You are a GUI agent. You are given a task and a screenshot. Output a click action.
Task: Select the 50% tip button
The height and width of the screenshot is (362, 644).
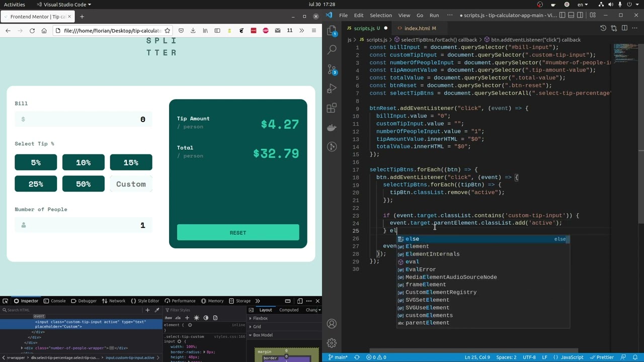tap(84, 184)
